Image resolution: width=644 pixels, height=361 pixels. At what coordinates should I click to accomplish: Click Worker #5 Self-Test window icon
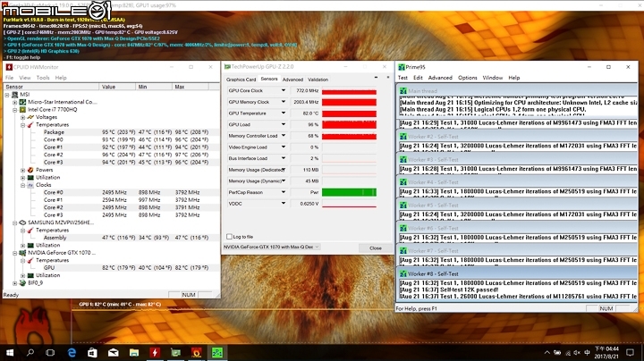point(403,206)
